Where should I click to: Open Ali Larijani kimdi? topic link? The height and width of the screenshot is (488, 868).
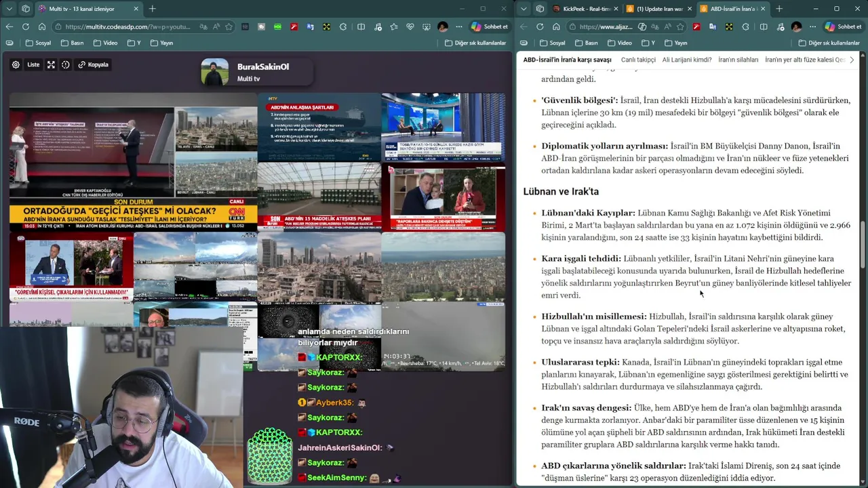pyautogui.click(x=687, y=60)
